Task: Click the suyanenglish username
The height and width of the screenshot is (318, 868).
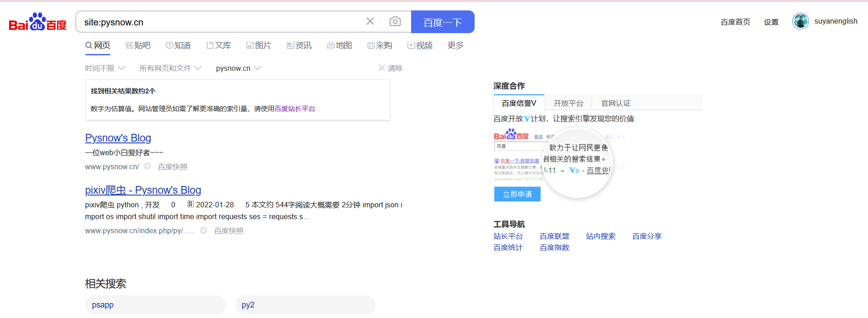Action: coord(836,21)
